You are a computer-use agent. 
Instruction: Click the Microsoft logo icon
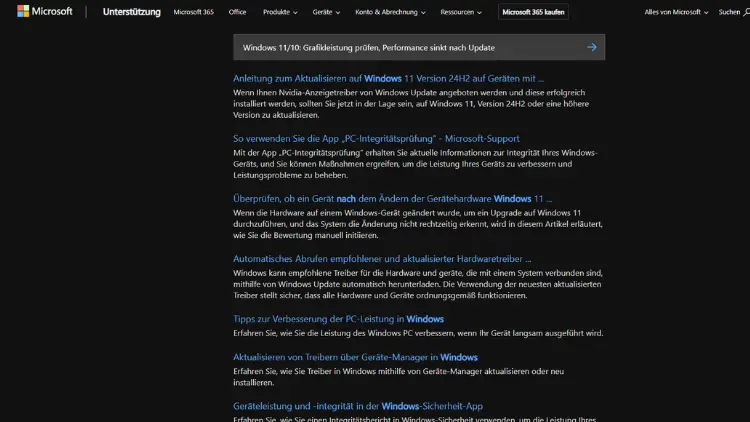point(23,11)
